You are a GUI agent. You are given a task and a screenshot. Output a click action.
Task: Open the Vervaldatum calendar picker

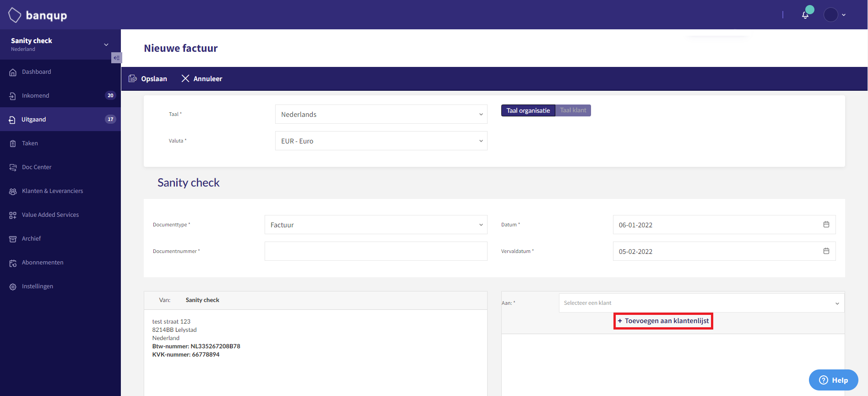click(826, 251)
